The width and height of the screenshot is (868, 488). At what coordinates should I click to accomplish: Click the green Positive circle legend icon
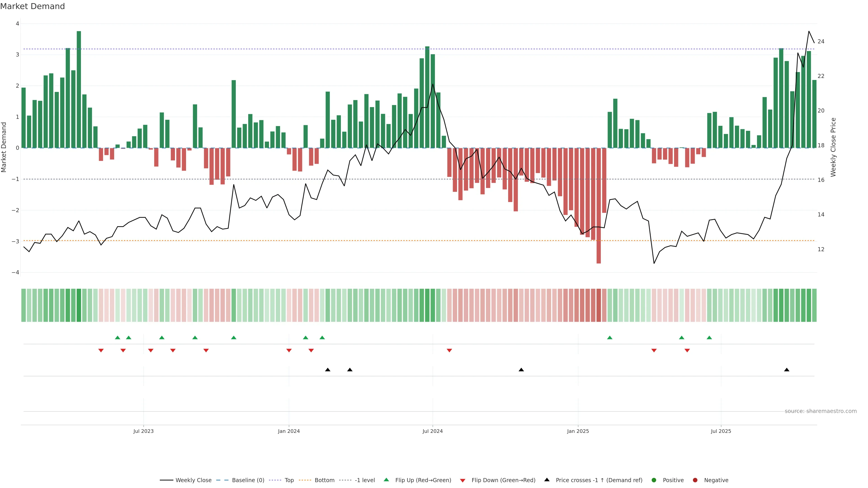654,480
